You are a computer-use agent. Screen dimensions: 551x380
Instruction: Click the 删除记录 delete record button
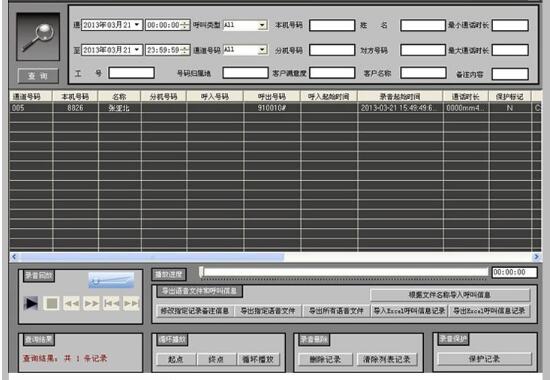tap(325, 359)
